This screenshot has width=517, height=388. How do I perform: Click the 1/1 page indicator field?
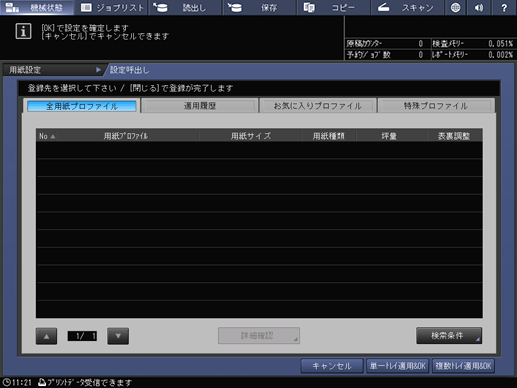coord(82,336)
